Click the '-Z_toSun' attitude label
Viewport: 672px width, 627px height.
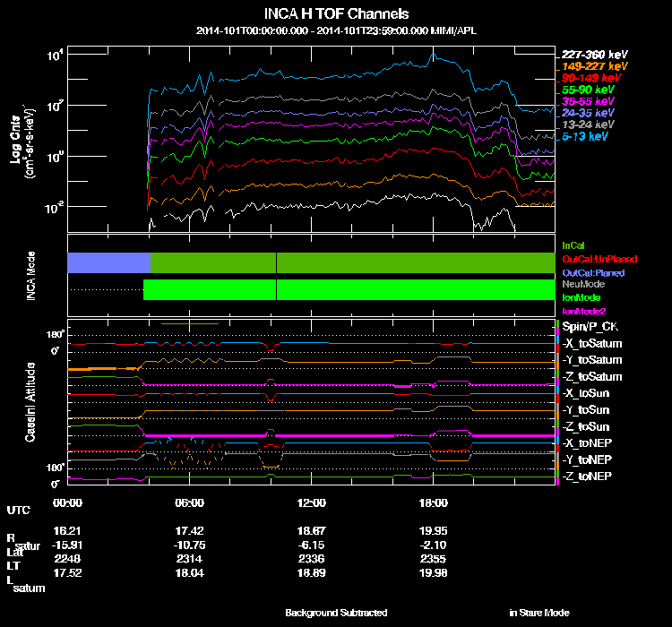click(x=585, y=426)
